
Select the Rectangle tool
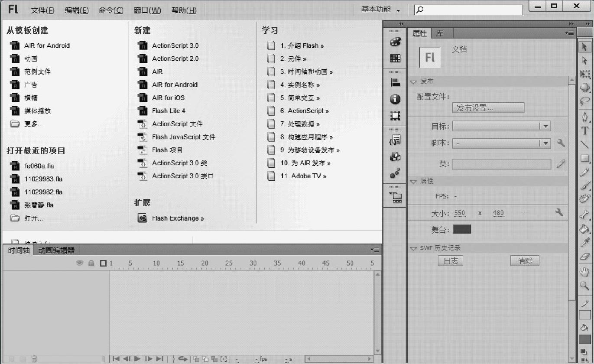click(x=584, y=158)
